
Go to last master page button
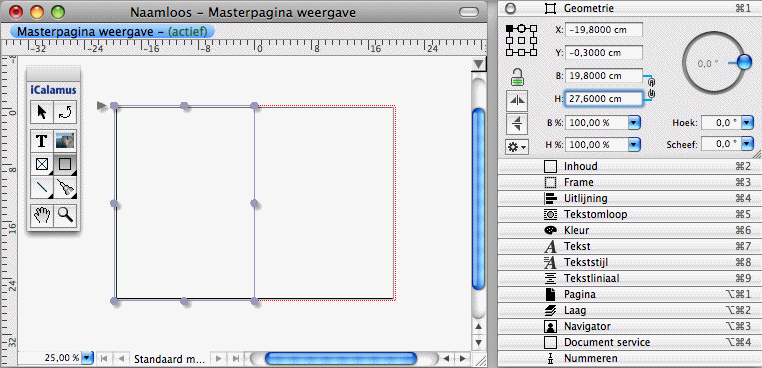tap(236, 359)
